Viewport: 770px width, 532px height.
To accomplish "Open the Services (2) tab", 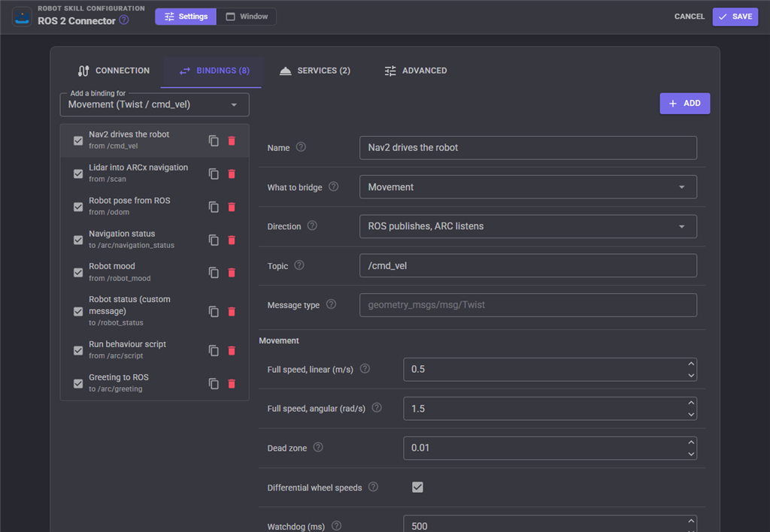I will [x=315, y=71].
